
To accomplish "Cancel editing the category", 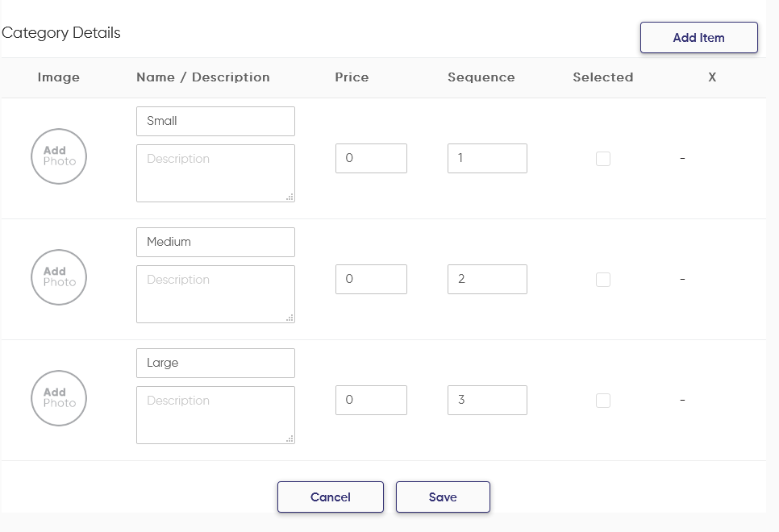I will coord(330,497).
